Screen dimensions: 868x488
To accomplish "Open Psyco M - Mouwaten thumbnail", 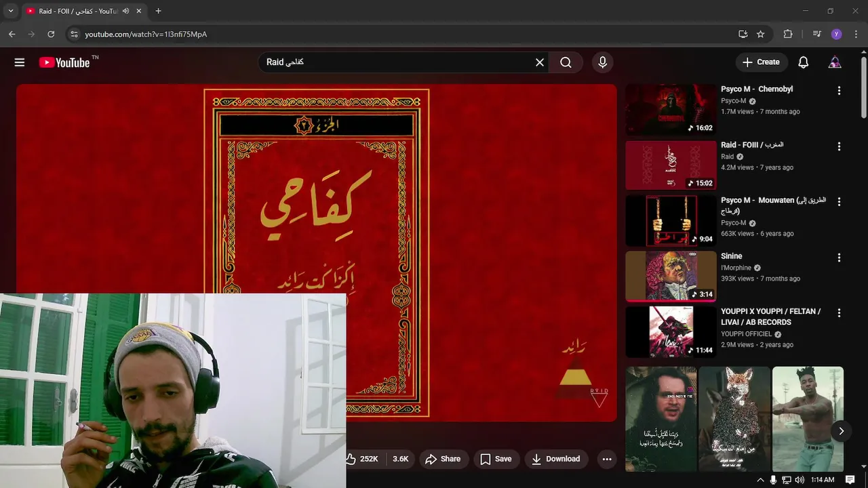I will [671, 220].
